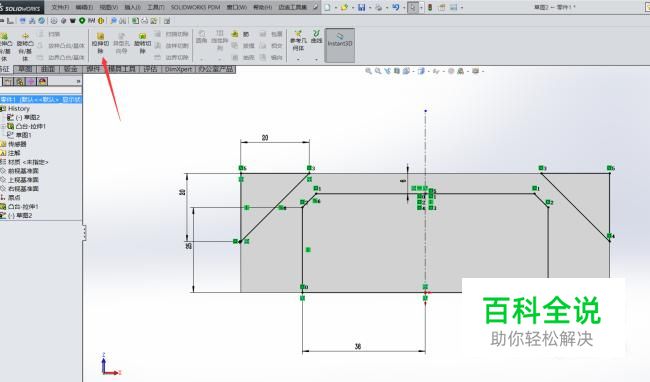Open the 视图(V) menu

point(109,7)
